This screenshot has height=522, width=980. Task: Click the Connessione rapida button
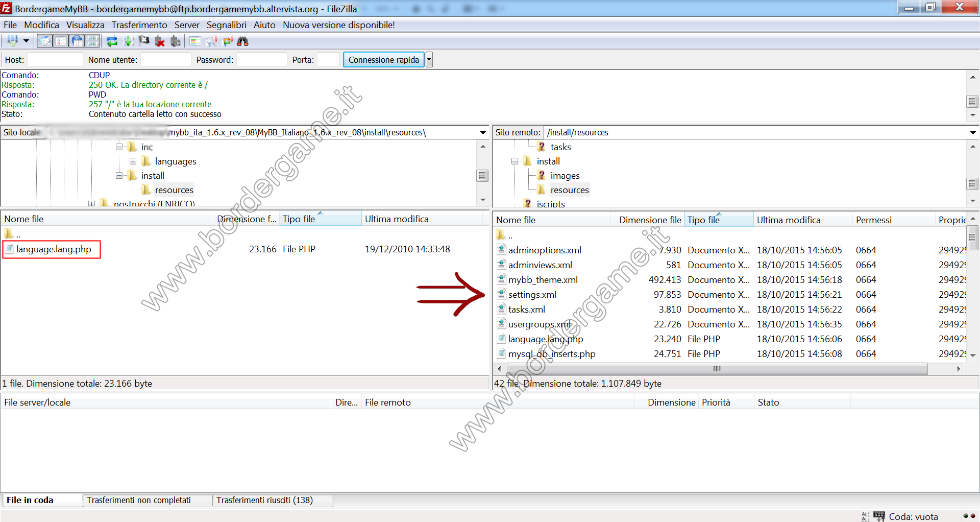[x=384, y=60]
